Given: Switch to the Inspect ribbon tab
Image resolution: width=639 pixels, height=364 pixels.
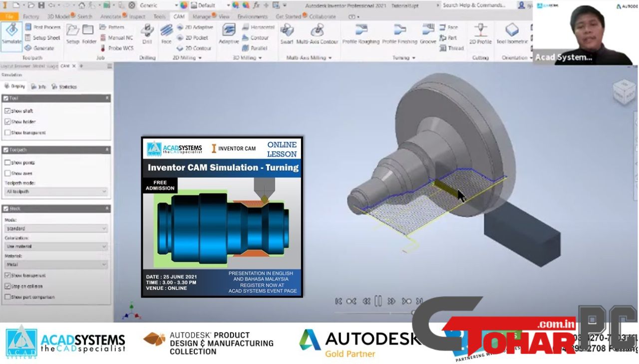Looking at the screenshot, I should 137,16.
